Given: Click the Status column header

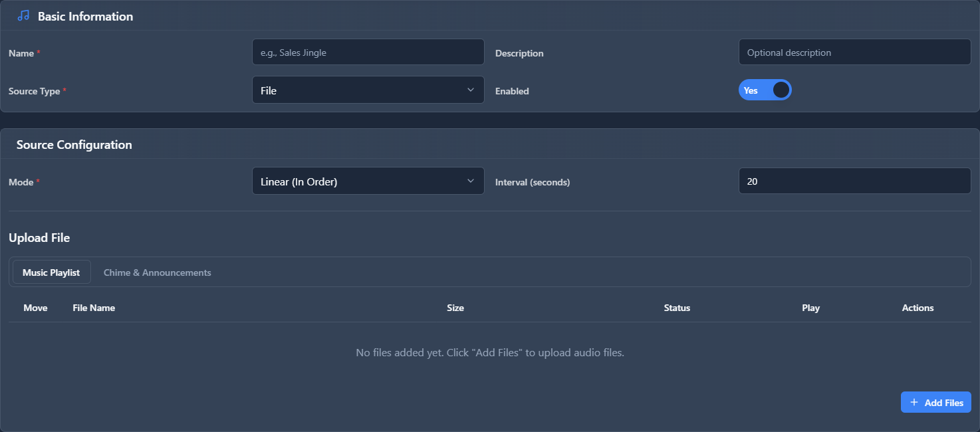Looking at the screenshot, I should coord(677,308).
